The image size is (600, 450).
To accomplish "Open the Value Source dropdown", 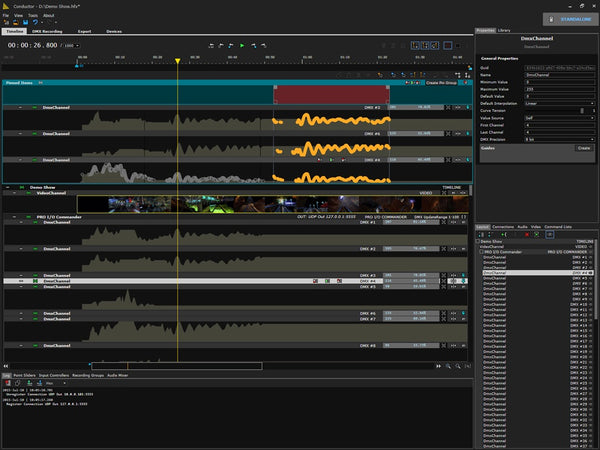I will coord(560,117).
